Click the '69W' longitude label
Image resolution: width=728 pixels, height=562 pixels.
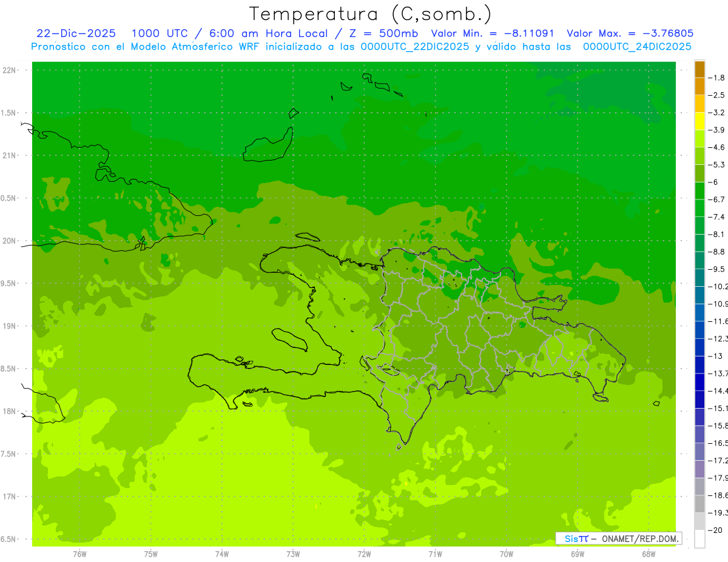tap(578, 554)
